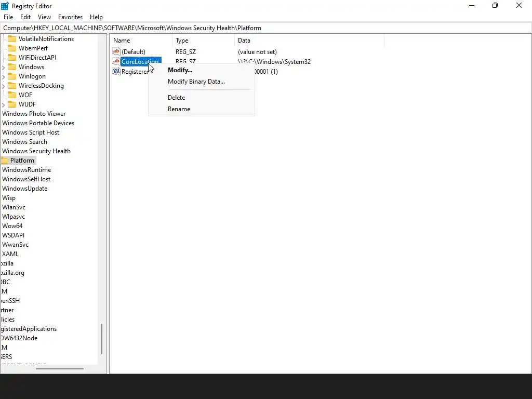Click the REG_SZ type cell of (Default)
532x399 pixels.
(185, 51)
